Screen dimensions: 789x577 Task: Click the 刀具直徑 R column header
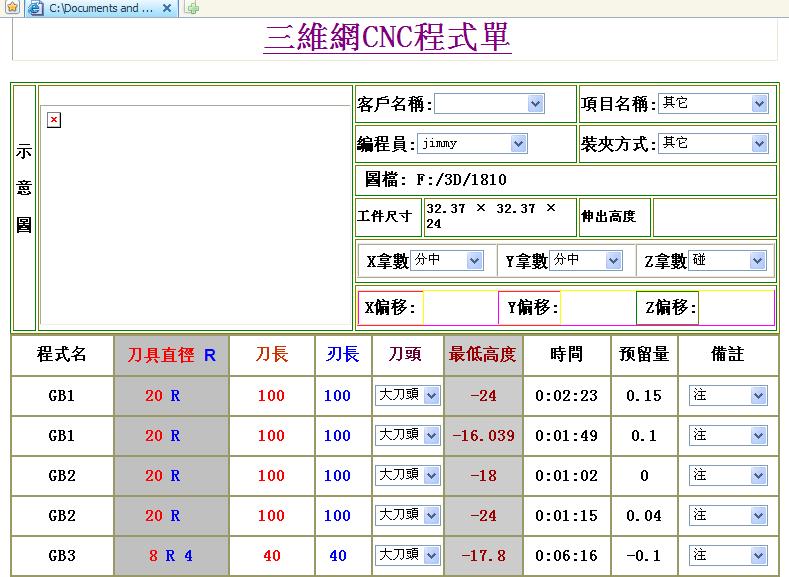pyautogui.click(x=171, y=355)
